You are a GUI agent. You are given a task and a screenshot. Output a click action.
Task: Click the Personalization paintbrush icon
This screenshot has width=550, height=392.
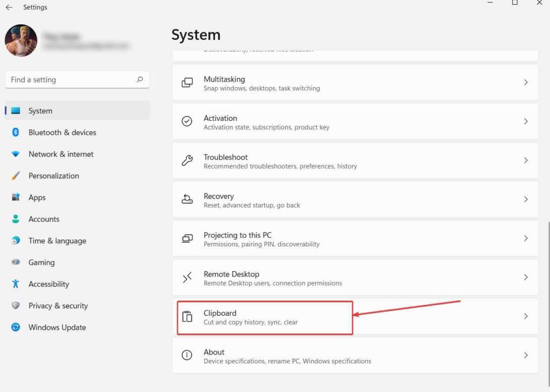pos(17,176)
